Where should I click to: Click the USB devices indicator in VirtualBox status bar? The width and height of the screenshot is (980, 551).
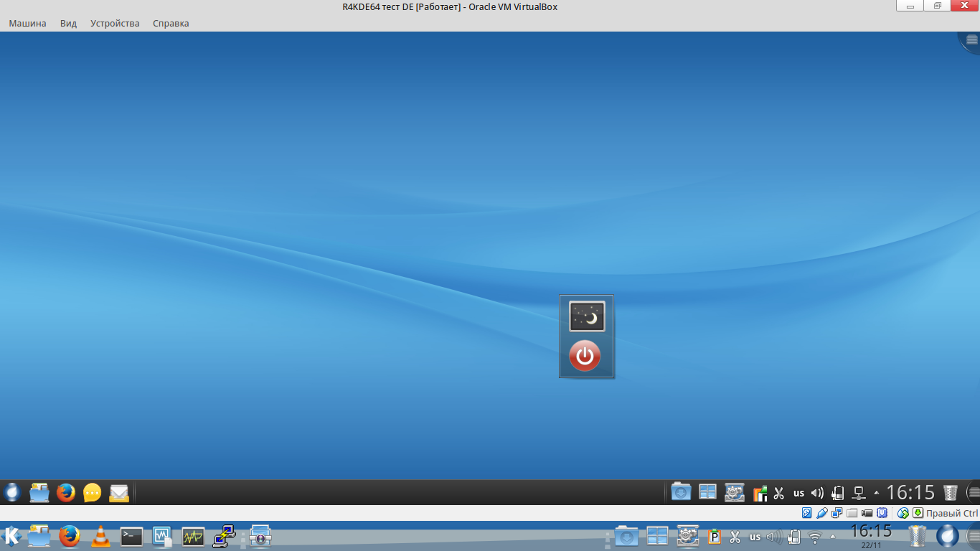[x=822, y=513]
